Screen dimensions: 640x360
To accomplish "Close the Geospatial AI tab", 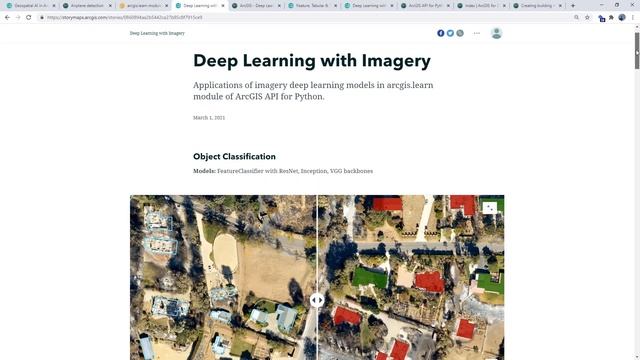I will point(54,6).
